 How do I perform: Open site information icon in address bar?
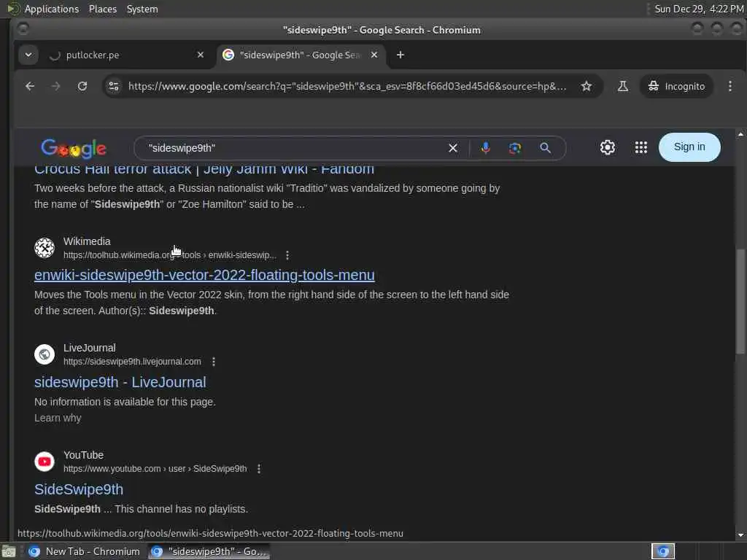(114, 86)
